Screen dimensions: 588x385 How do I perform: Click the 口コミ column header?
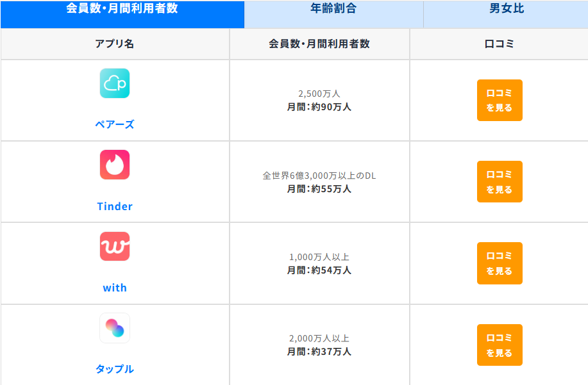click(500, 44)
